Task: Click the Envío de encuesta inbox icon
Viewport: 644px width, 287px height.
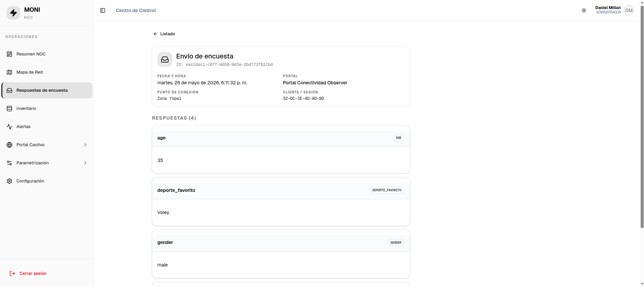Action: [165, 59]
